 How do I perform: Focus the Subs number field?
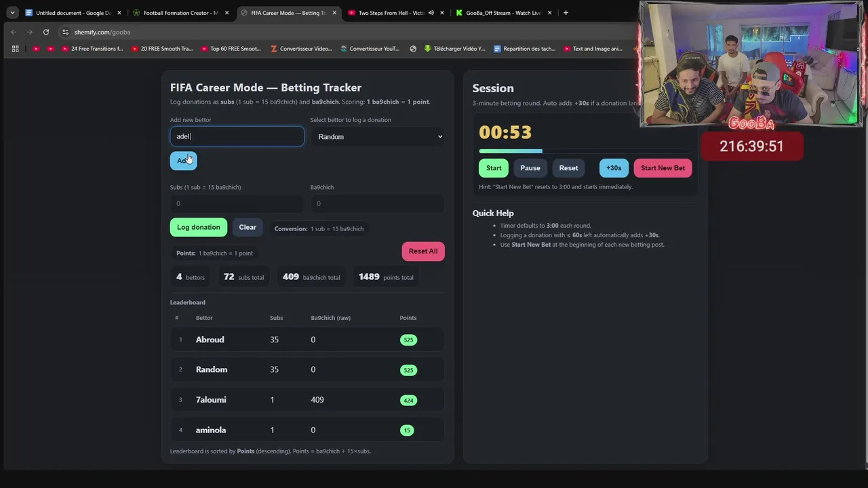tap(237, 203)
